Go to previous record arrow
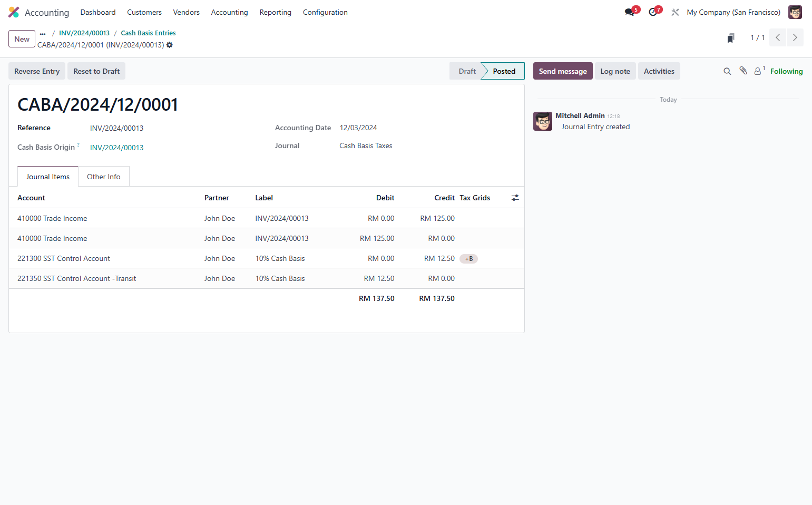The width and height of the screenshot is (812, 505). (778, 37)
